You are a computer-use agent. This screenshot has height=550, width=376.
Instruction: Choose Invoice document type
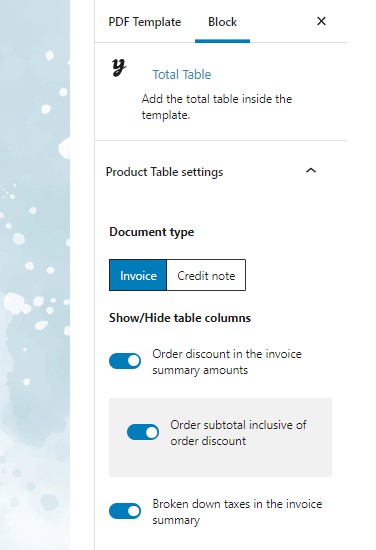(x=138, y=275)
